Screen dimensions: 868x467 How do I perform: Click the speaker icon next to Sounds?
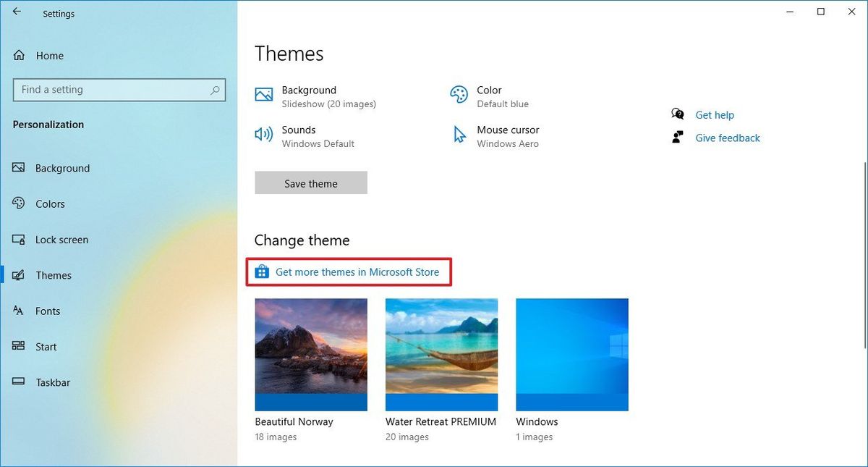(x=263, y=134)
